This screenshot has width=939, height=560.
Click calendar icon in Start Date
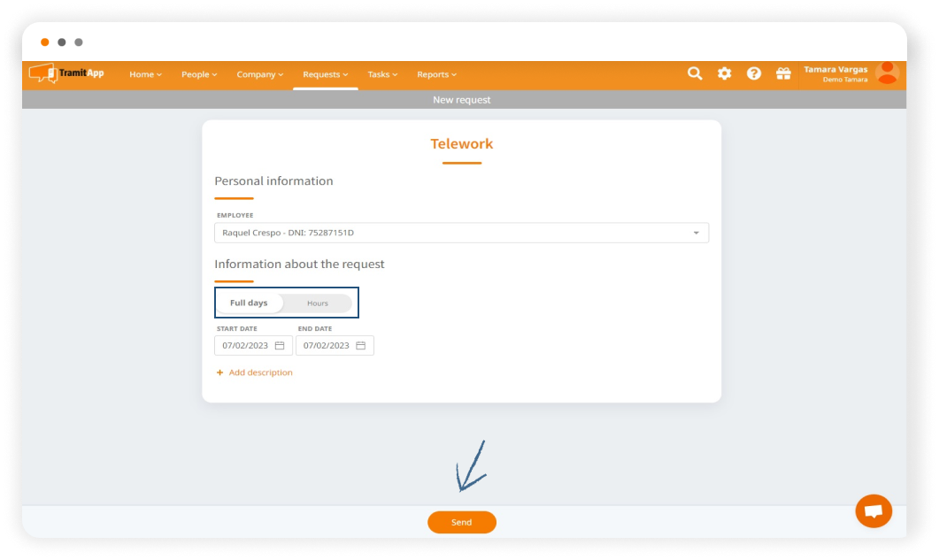(280, 346)
